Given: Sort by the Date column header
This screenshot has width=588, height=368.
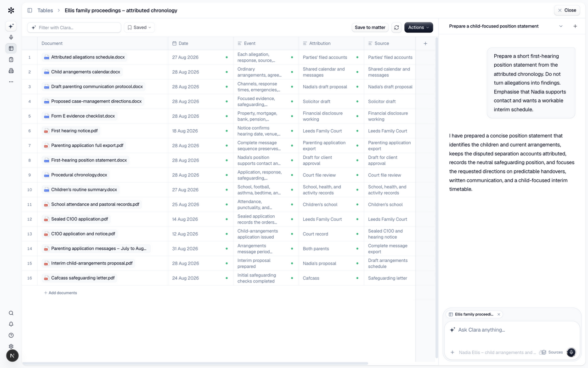Looking at the screenshot, I should click(201, 43).
